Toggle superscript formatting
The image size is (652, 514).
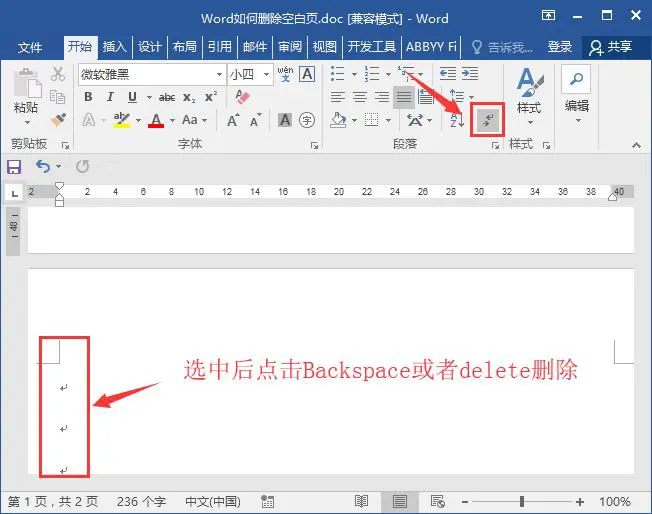(210, 97)
